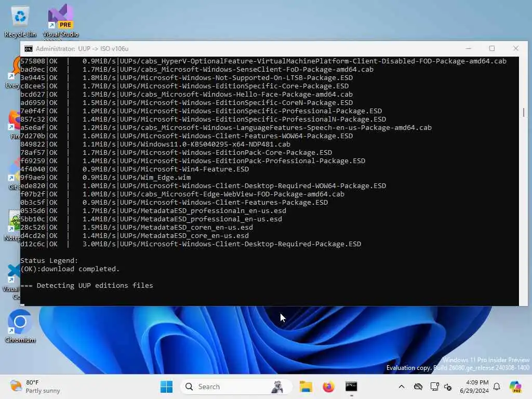
Task: Maximize the UUP -> ISO console window
Action: tap(492, 48)
